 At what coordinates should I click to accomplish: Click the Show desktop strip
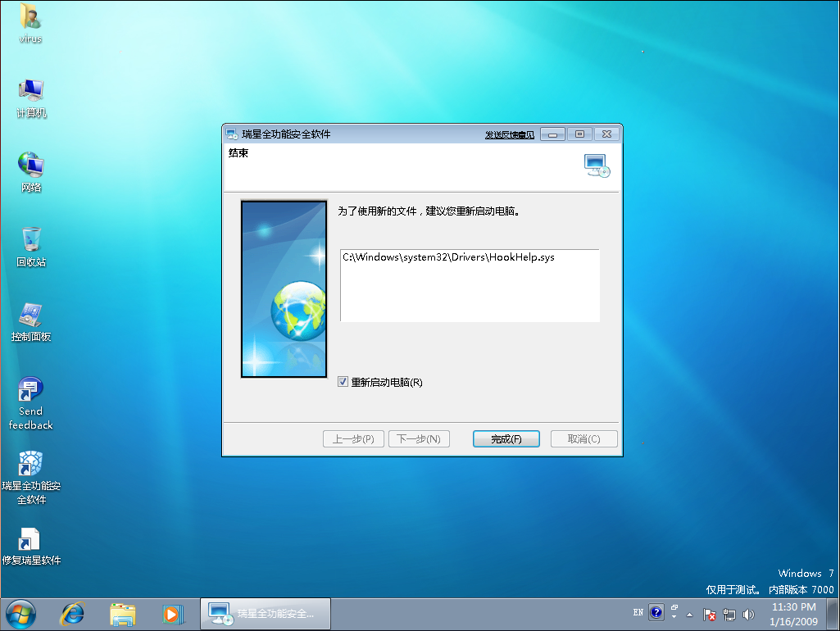click(x=833, y=615)
